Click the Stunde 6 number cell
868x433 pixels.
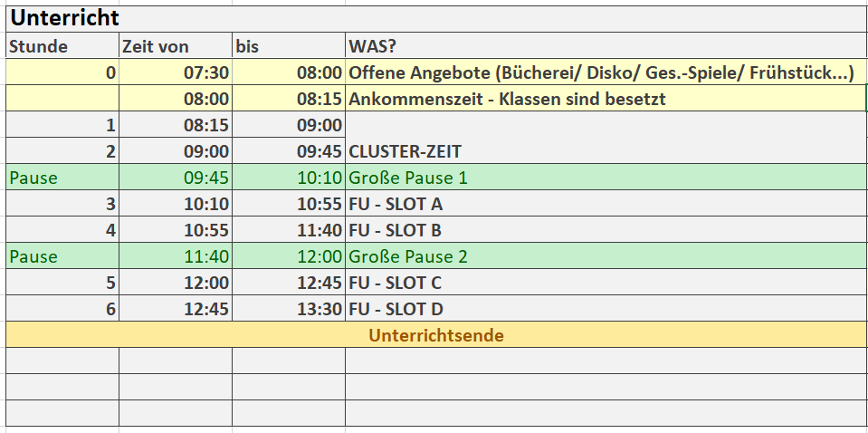62,309
